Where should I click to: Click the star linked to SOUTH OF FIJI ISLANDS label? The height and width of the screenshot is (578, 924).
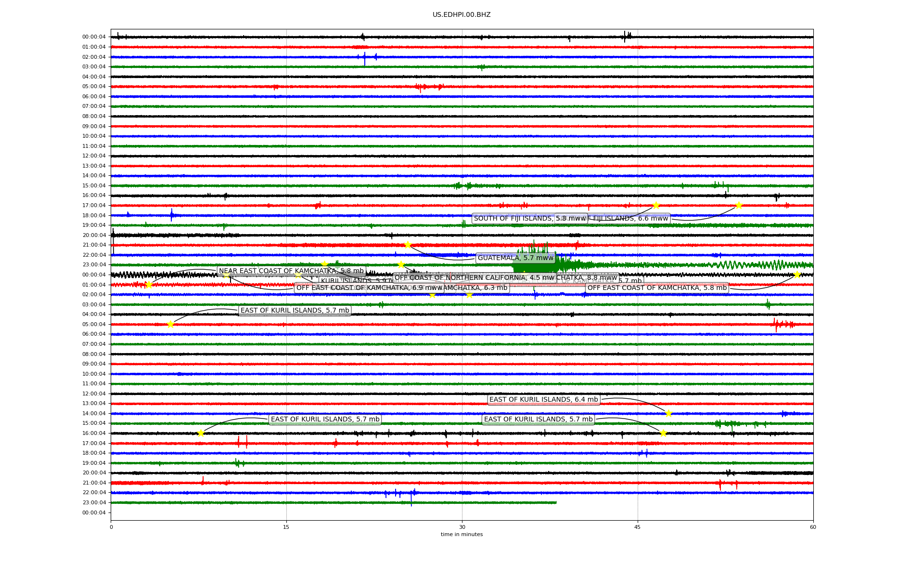tap(655, 206)
